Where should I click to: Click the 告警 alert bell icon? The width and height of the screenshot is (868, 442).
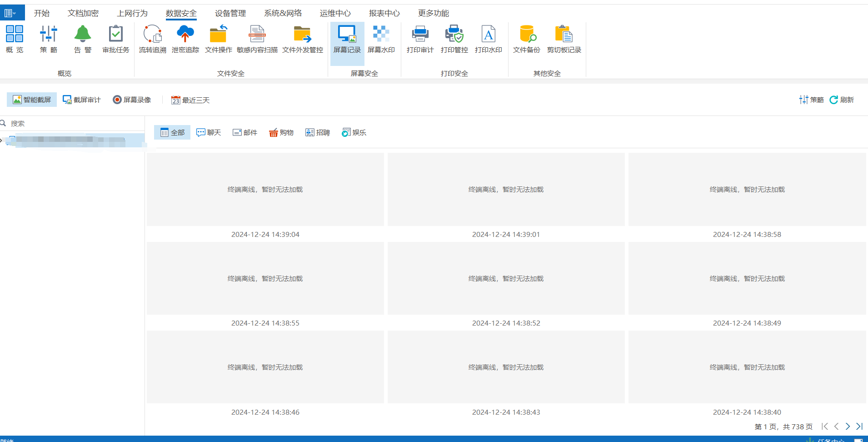click(83, 39)
